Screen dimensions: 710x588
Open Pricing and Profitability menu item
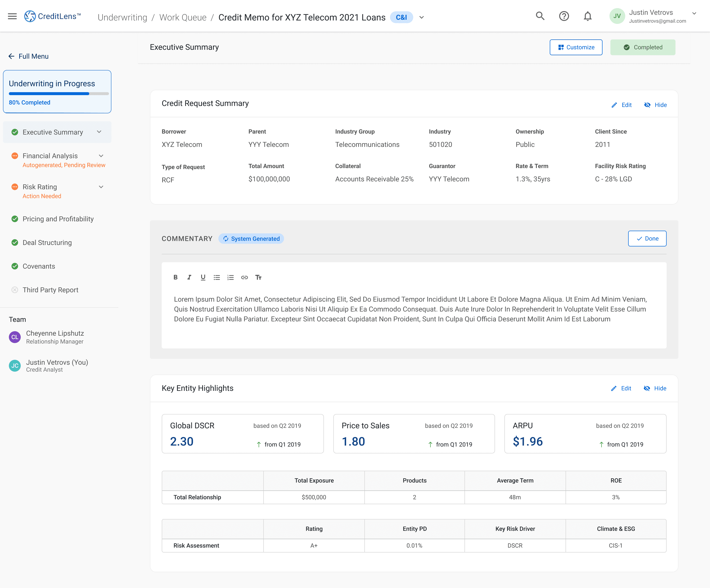click(58, 219)
